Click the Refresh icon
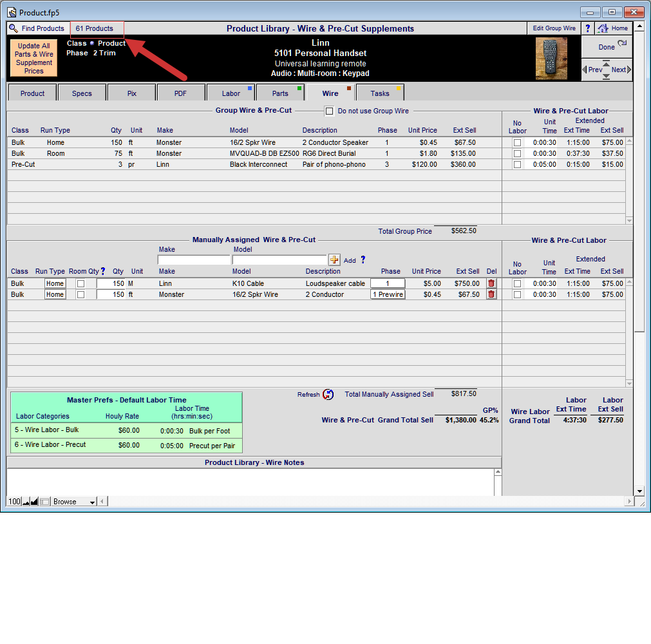The width and height of the screenshot is (651, 644). [328, 395]
